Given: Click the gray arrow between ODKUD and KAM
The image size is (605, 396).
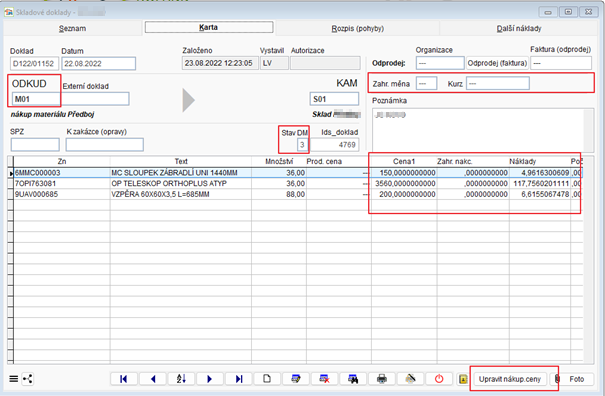Looking at the screenshot, I should pyautogui.click(x=188, y=100).
